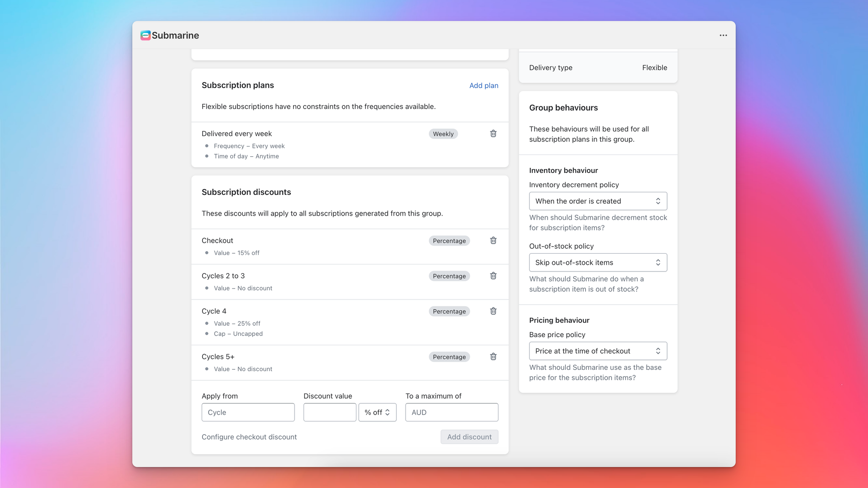868x488 pixels.
Task: Delete the 'Delivered every week' plan
Action: [x=493, y=133]
